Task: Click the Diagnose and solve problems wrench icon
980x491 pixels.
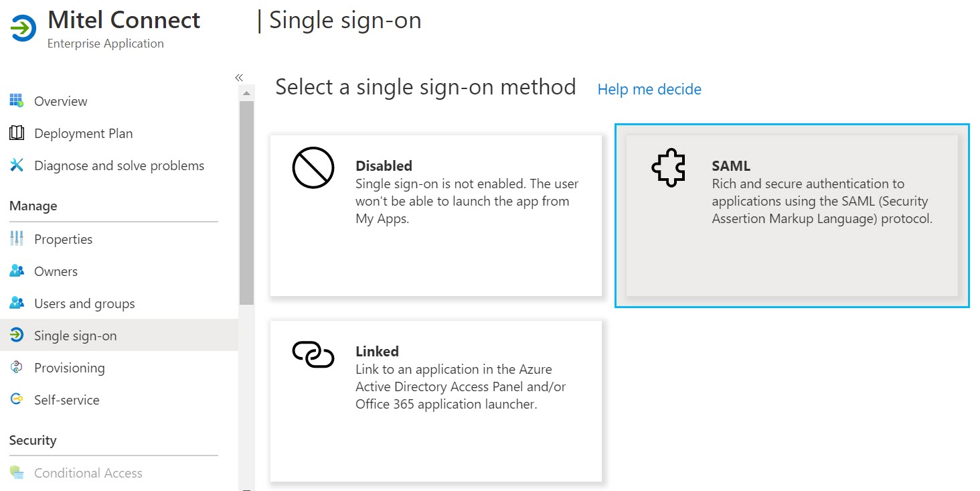Action: [x=17, y=165]
